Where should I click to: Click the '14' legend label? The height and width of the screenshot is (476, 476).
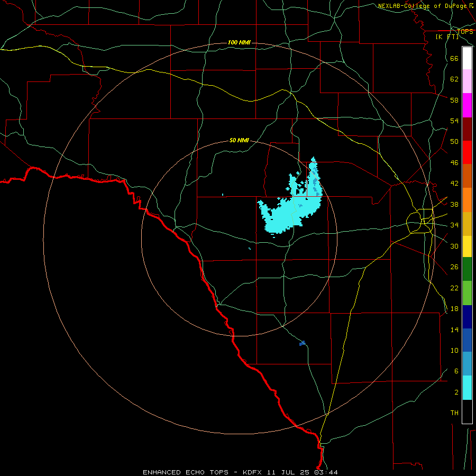pyautogui.click(x=454, y=329)
